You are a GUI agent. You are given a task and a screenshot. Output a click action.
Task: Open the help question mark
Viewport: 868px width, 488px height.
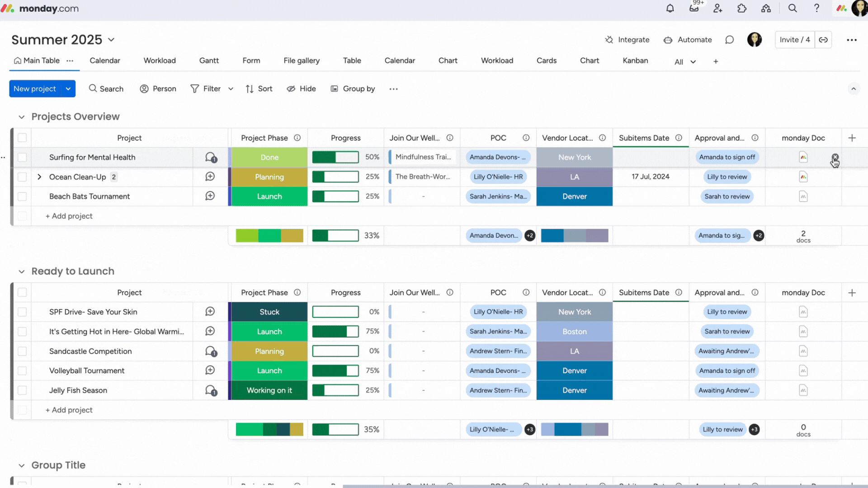point(816,8)
